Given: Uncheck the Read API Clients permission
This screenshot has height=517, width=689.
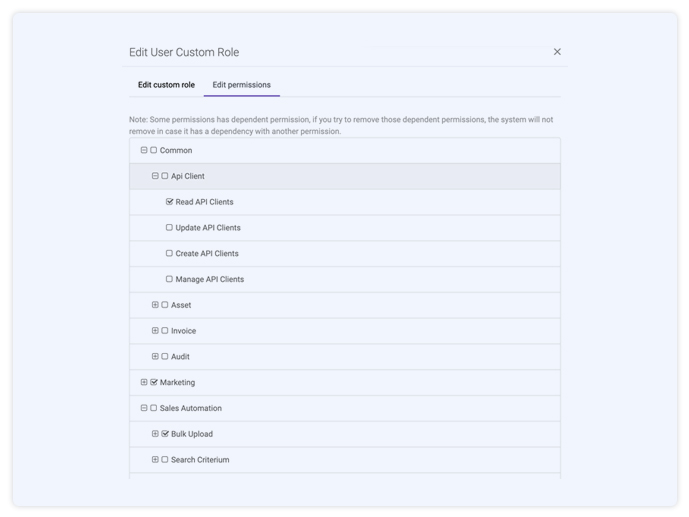Looking at the screenshot, I should (x=169, y=202).
